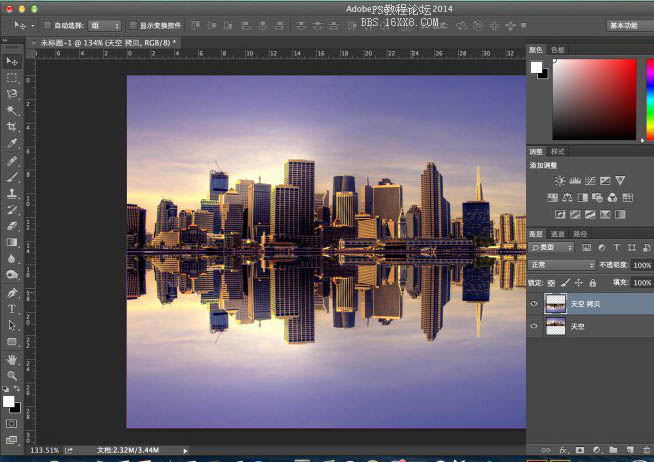Open the 基本功能 workspace dropdown
Screen dimensions: 654x462
[630, 25]
